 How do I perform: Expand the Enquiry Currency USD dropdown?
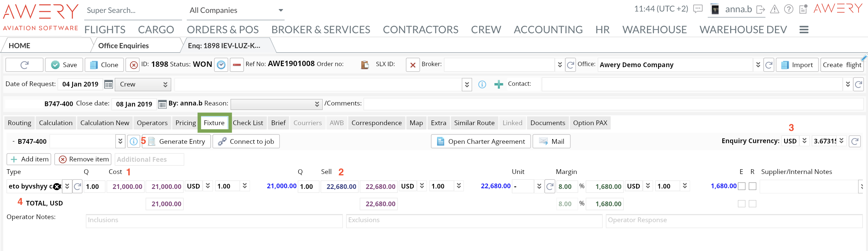[804, 141]
